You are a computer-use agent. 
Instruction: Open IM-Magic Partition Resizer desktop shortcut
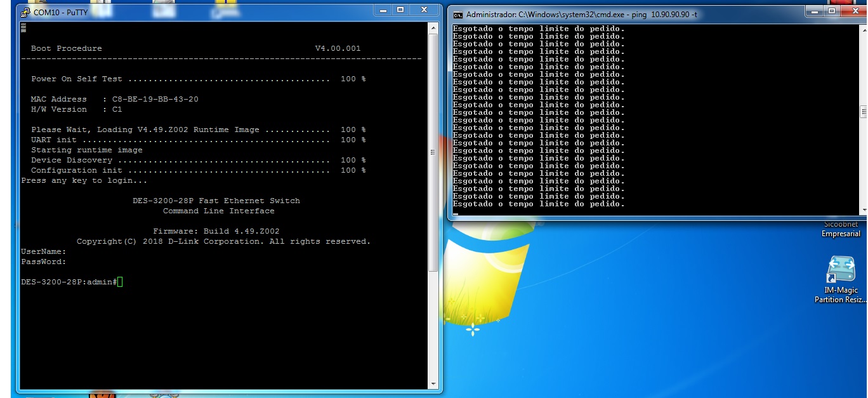(x=841, y=280)
